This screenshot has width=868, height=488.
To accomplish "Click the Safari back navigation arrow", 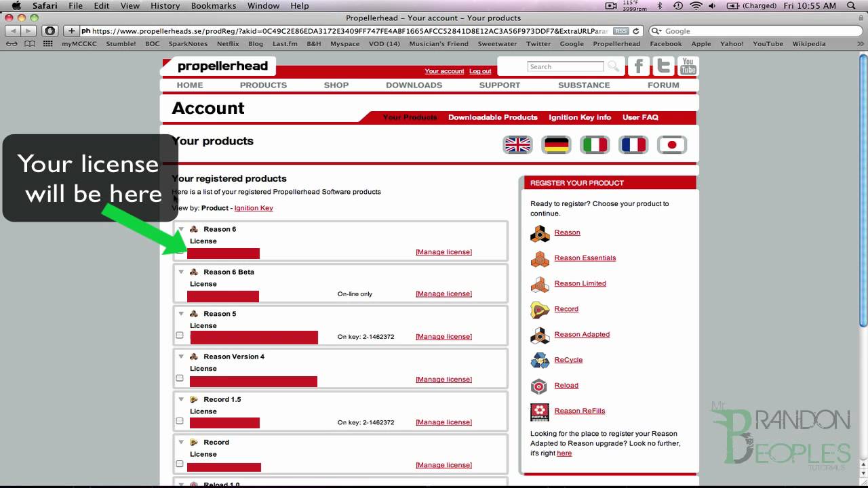I will click(13, 31).
